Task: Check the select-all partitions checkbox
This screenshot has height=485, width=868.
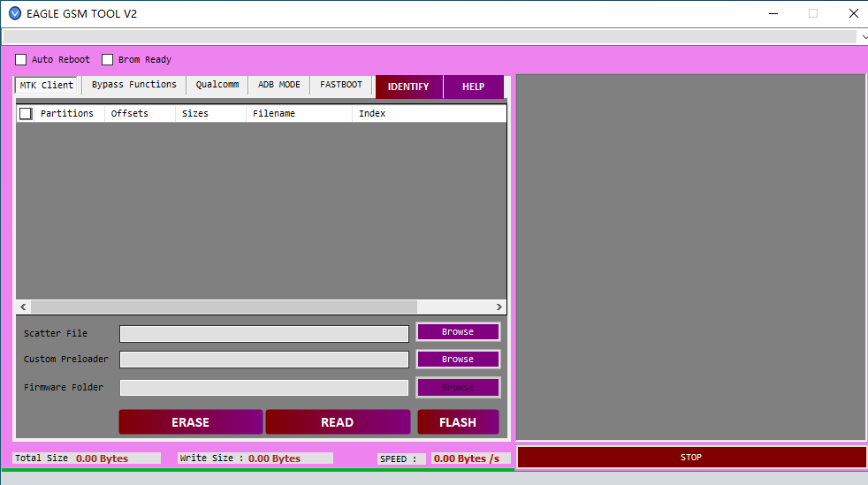Action: pyautogui.click(x=26, y=113)
